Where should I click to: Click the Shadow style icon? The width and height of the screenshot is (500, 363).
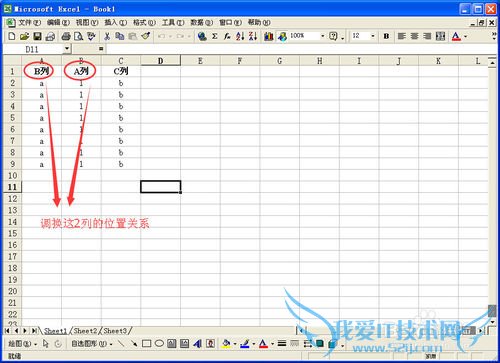320,343
